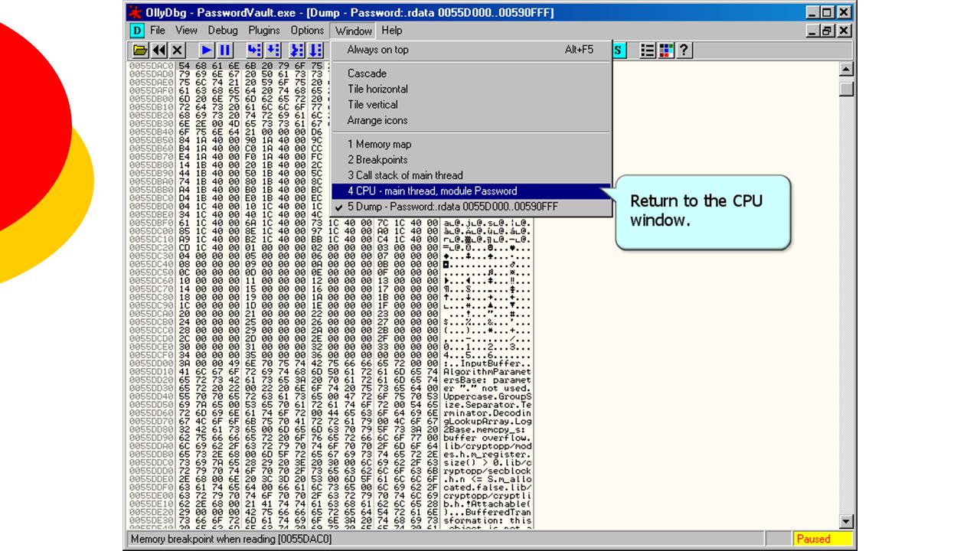Image resolution: width=980 pixels, height=551 pixels.
Task: Click address 0055DAC0 in dump
Action: (152, 67)
